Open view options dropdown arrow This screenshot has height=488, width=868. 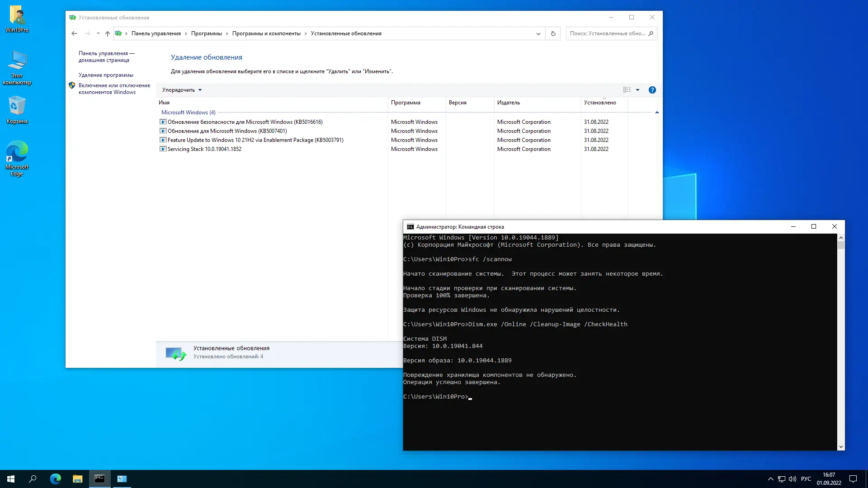click(x=638, y=90)
